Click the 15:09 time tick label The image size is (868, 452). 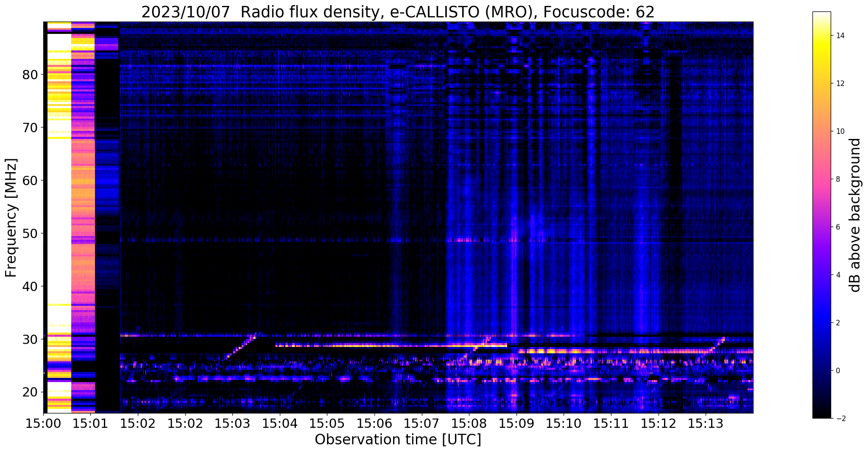point(516,424)
